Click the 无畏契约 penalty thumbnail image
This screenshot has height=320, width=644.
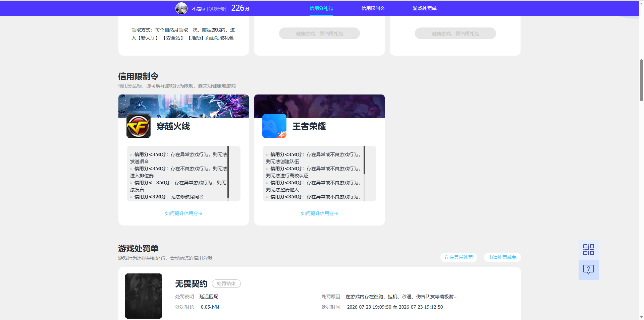tap(144, 296)
